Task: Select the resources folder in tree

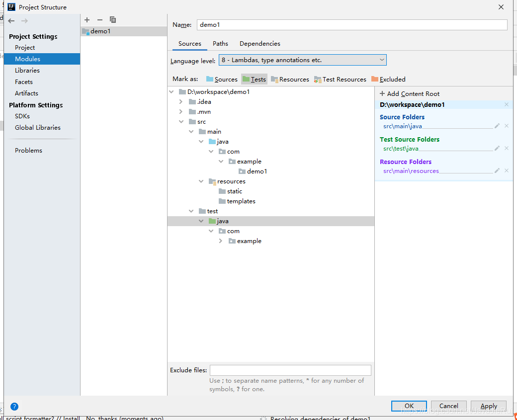Action: [227, 181]
